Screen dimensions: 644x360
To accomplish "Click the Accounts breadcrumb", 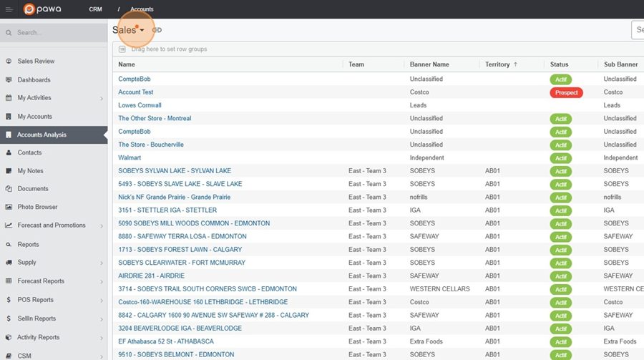I will pyautogui.click(x=142, y=9).
